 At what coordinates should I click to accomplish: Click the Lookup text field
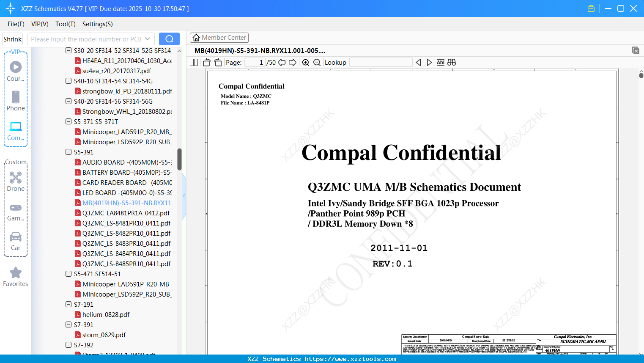pyautogui.click(x=381, y=63)
